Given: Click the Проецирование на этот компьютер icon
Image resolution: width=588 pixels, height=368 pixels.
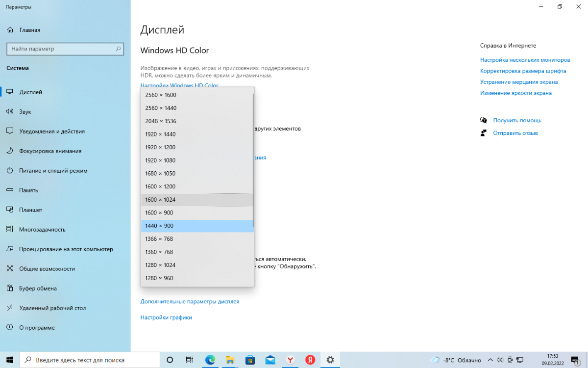Looking at the screenshot, I should [10, 249].
